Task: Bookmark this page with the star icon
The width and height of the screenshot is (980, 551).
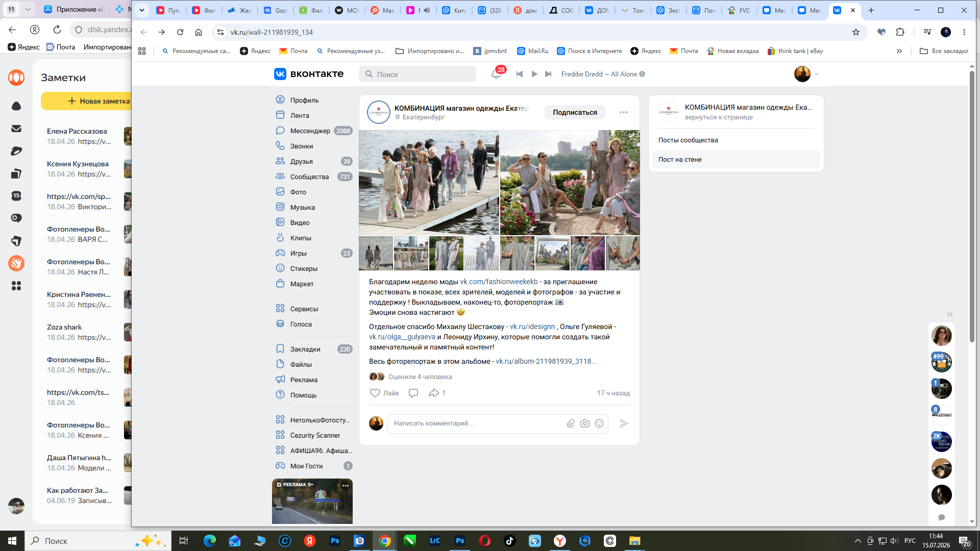Action: (x=856, y=32)
